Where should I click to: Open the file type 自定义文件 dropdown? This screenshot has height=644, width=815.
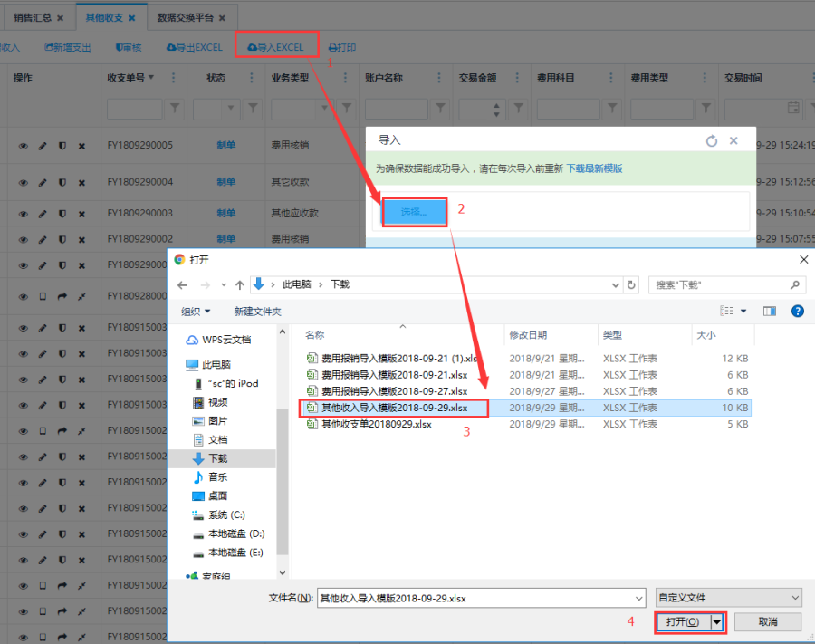[729, 598]
